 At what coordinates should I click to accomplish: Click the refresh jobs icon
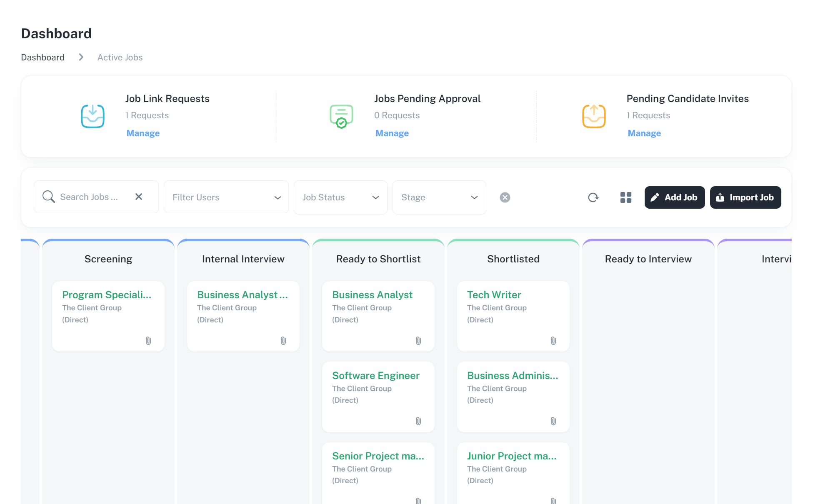coord(593,197)
